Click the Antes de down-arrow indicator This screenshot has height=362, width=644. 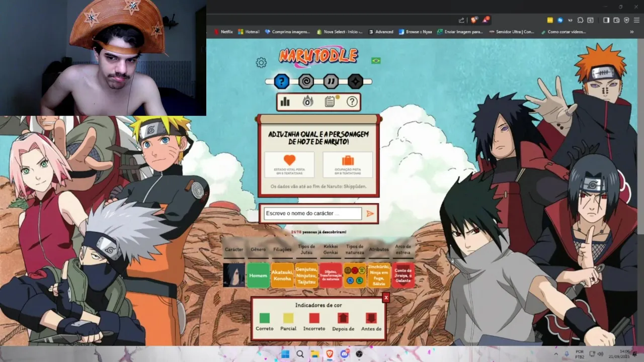(x=371, y=318)
